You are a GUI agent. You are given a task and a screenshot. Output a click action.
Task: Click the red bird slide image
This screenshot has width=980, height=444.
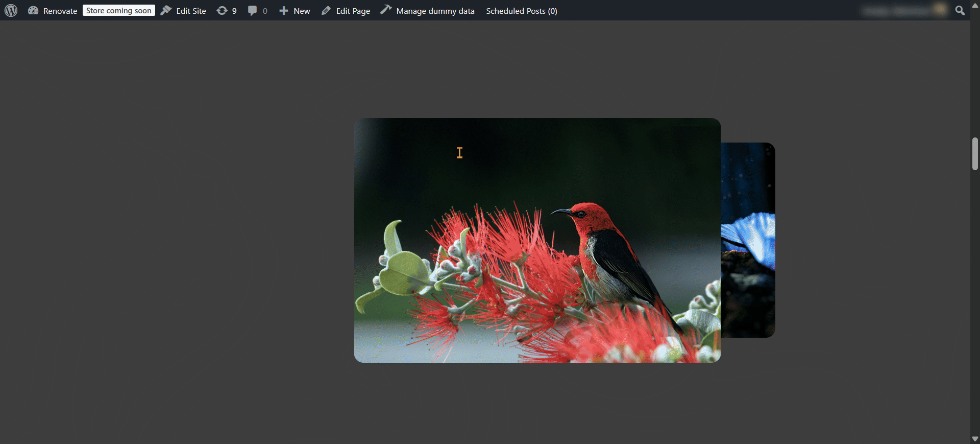click(x=537, y=240)
